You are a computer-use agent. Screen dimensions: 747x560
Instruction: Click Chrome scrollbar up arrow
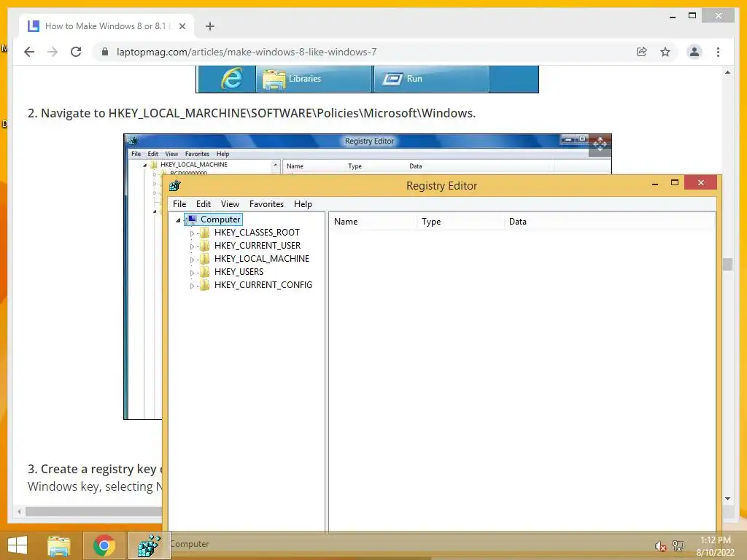point(727,72)
